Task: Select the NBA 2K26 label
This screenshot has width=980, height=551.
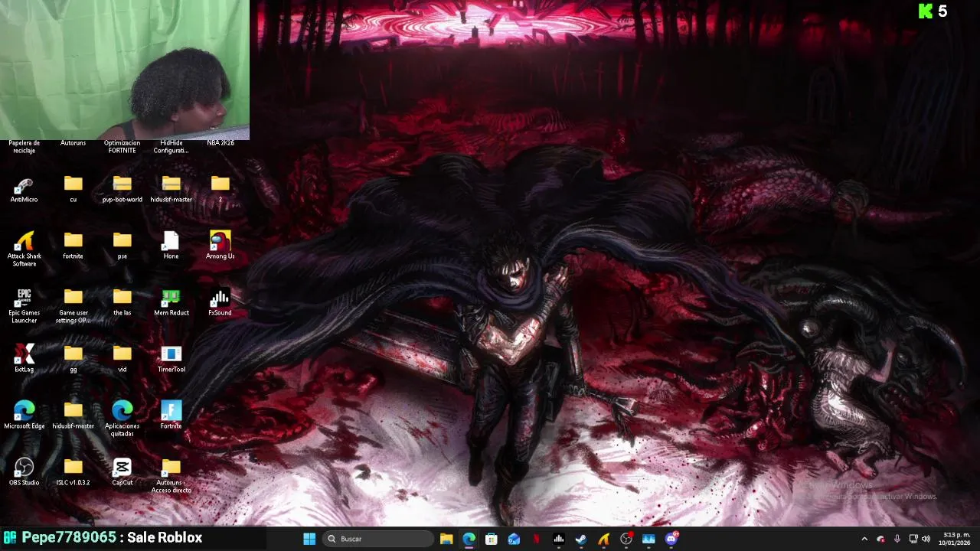Action: pos(220,142)
